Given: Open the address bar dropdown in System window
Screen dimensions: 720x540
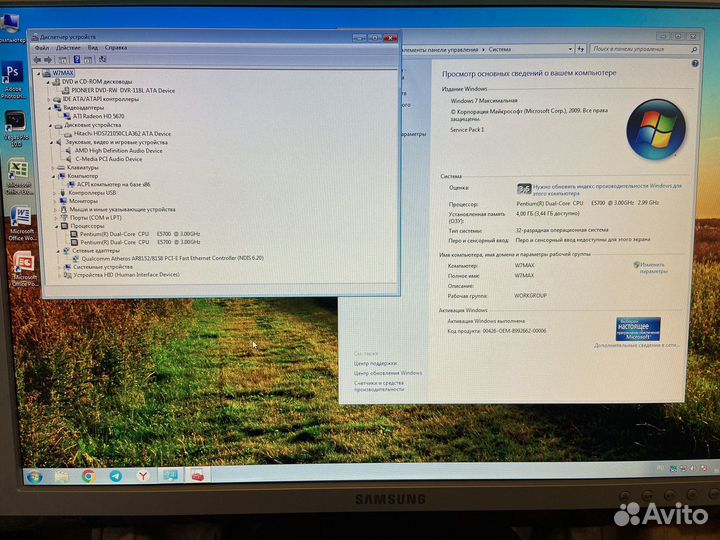Looking at the screenshot, I should point(570,49).
